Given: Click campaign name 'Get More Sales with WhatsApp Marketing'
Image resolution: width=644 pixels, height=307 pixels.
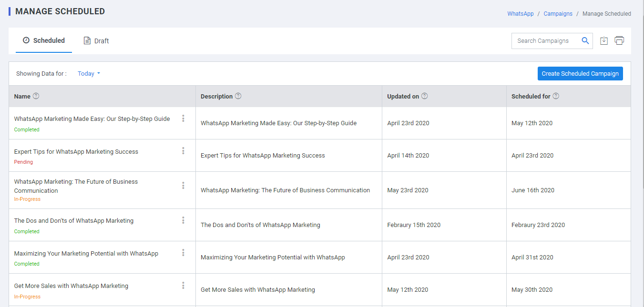Looking at the screenshot, I should pyautogui.click(x=71, y=286).
